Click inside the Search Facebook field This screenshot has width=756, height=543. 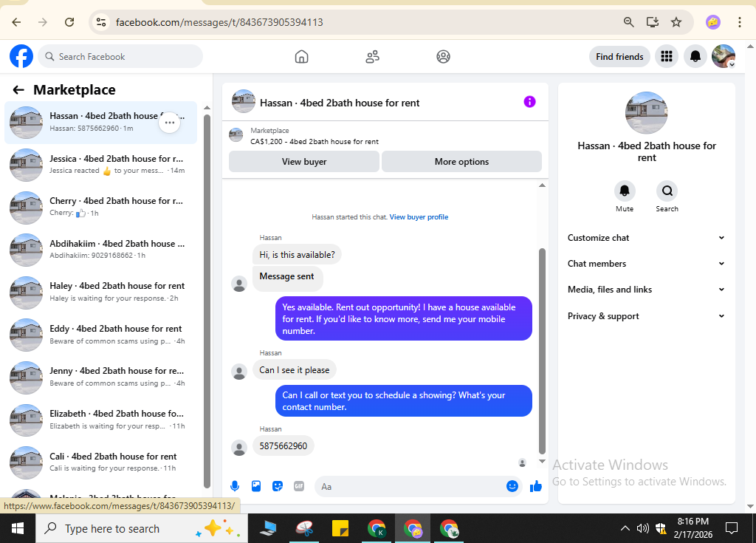point(120,56)
